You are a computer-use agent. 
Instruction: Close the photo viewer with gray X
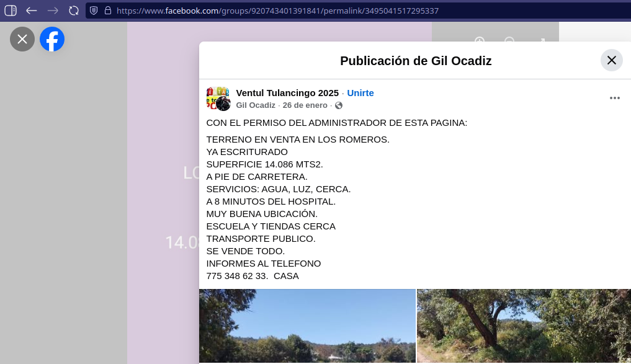[22, 39]
